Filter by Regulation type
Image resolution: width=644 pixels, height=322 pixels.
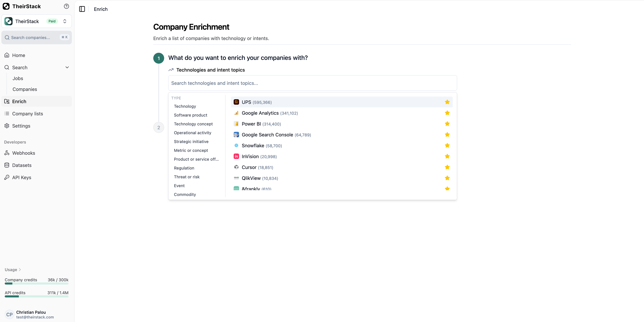click(184, 168)
